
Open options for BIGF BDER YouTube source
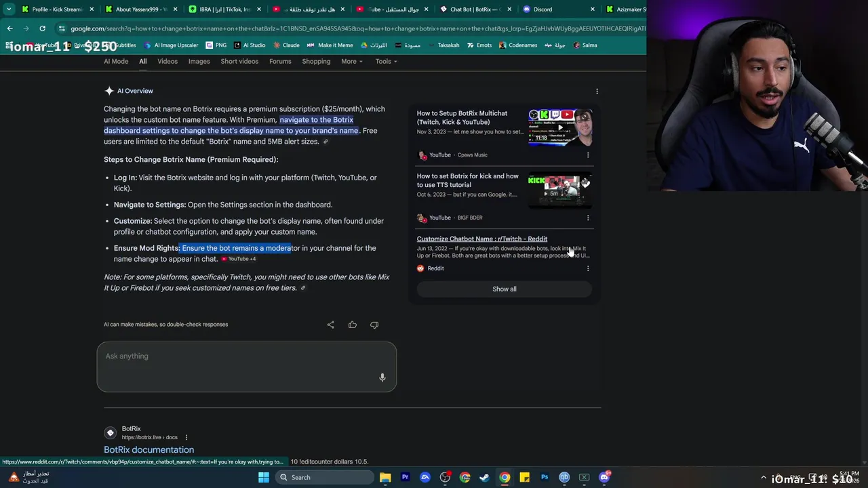coord(588,218)
